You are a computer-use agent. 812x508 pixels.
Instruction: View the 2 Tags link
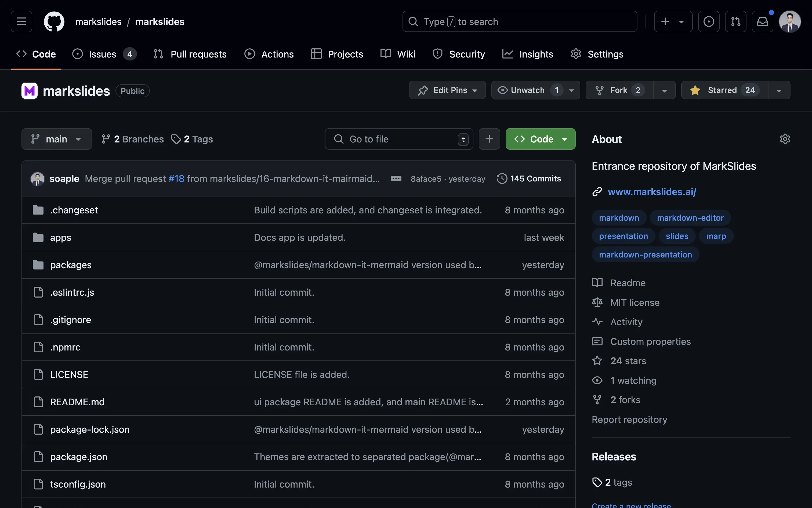click(x=192, y=139)
